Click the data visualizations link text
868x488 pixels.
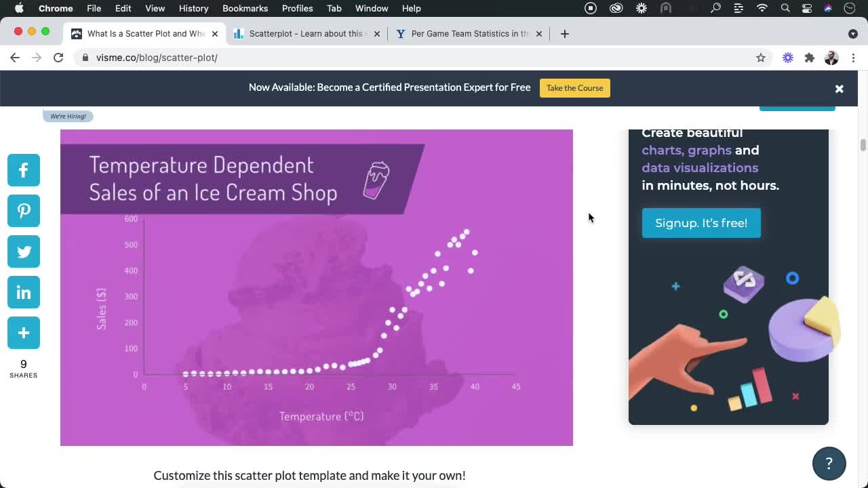(700, 168)
